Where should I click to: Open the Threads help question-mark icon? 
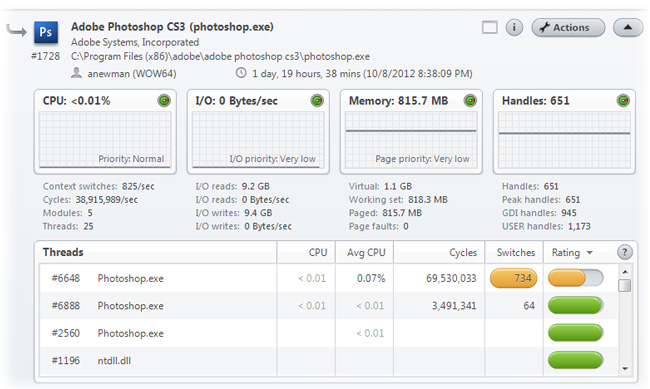[625, 252]
